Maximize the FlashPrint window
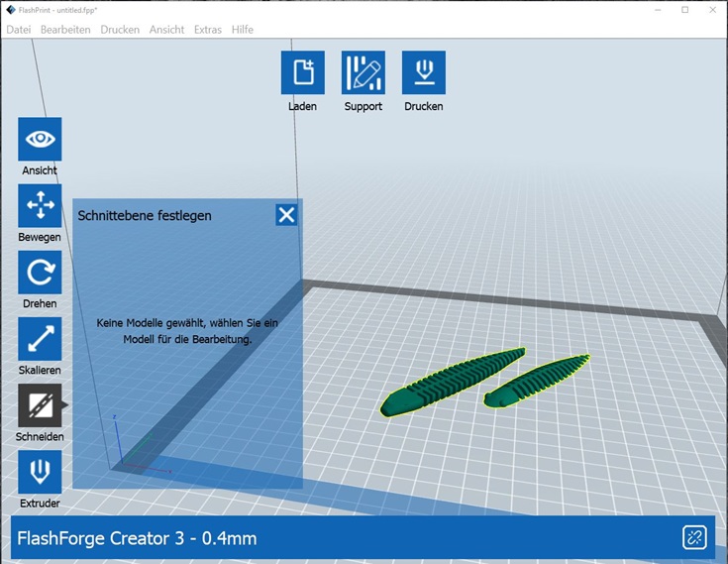This screenshot has width=728, height=564. (x=684, y=10)
